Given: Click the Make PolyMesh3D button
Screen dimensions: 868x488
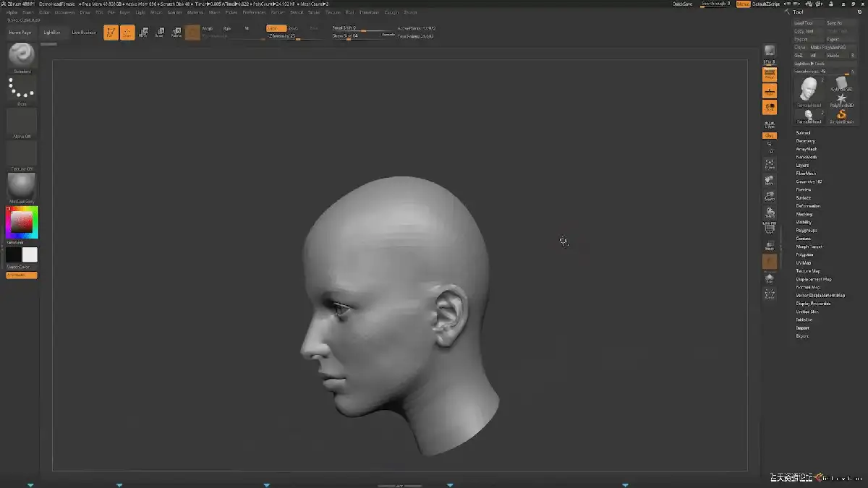Looking at the screenshot, I should pos(831,47).
